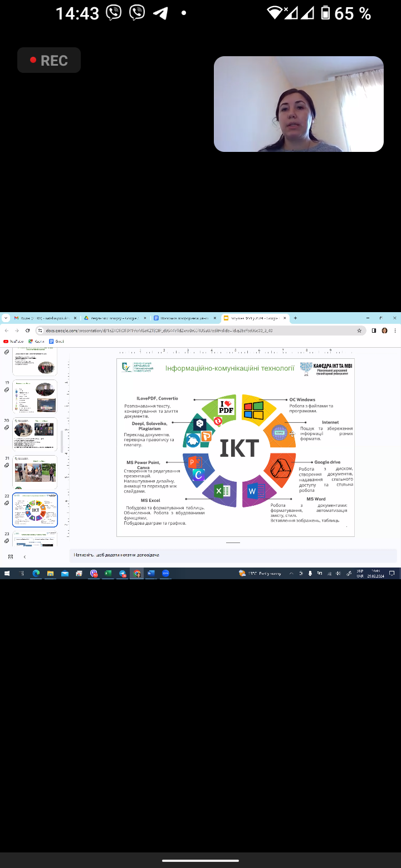Click the MS Word icon in the wheel
Screen dimensions: 401x868
coord(256,491)
